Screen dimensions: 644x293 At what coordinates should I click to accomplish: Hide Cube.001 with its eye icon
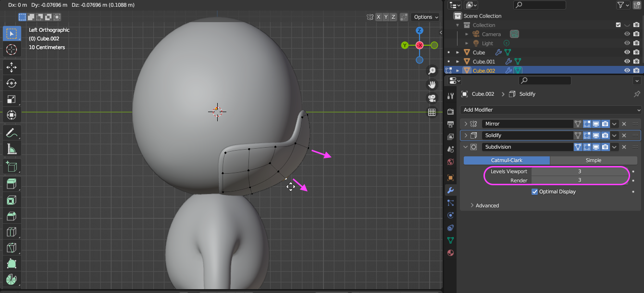pyautogui.click(x=627, y=62)
